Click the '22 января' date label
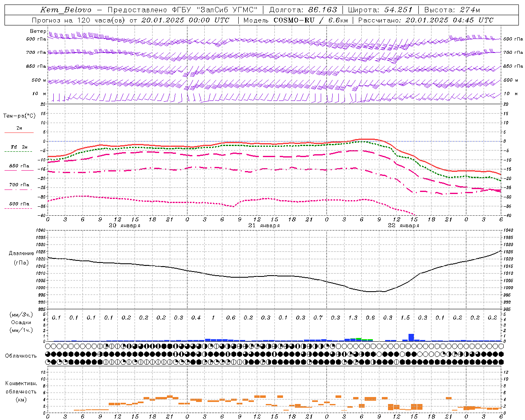 pyautogui.click(x=403, y=226)
